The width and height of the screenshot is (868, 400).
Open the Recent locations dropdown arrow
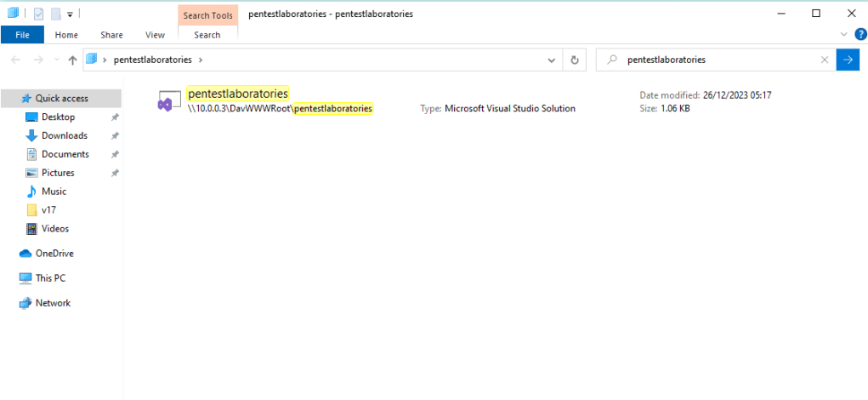(x=56, y=60)
